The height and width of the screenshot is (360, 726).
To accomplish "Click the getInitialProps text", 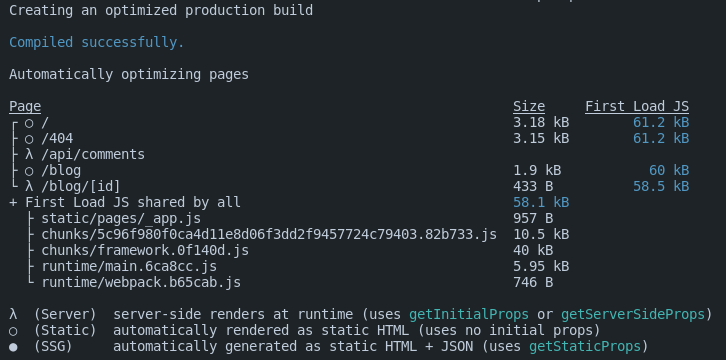I will pyautogui.click(x=469, y=315).
